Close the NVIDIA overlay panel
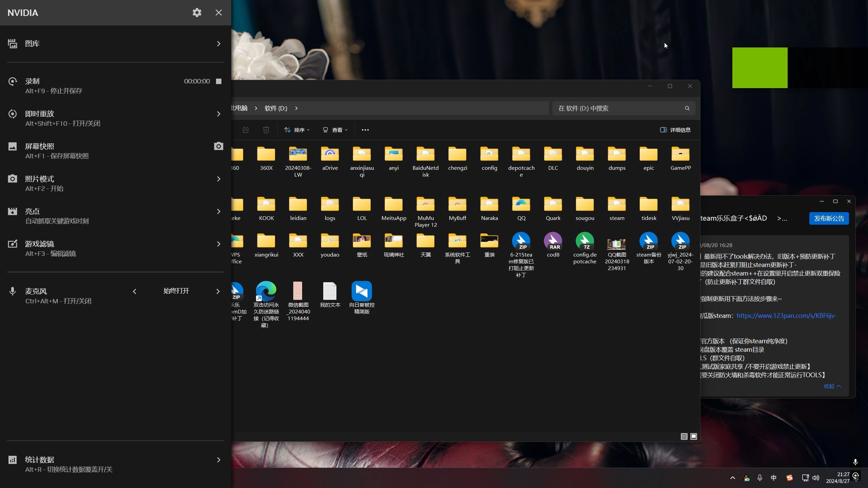Screen dimensions: 868x488 [219, 13]
